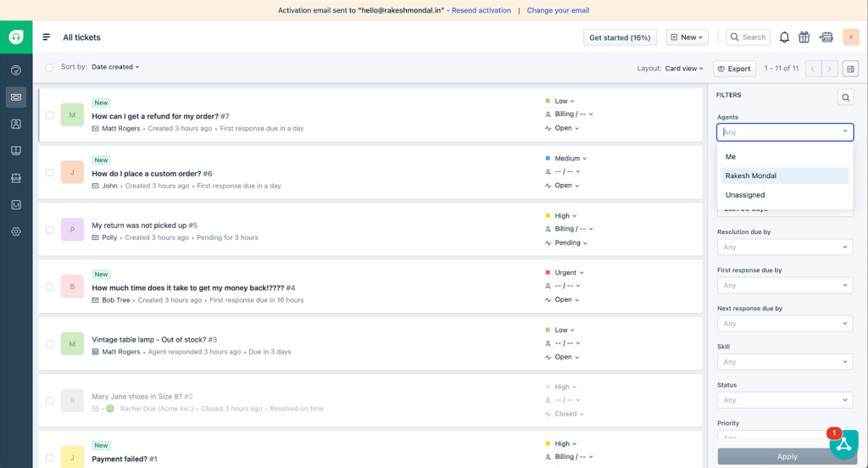Viewport: 868px width, 468px height.
Task: Toggle the hamburger menu beside All tickets
Action: point(46,37)
